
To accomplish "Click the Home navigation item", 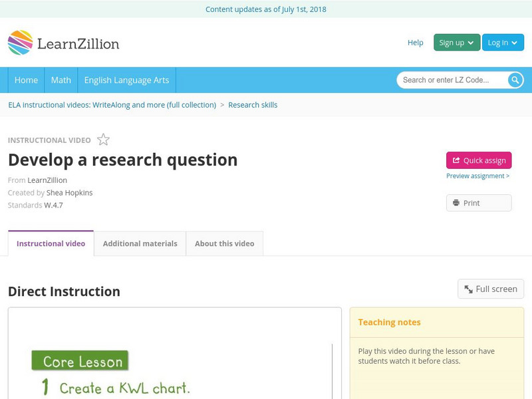I will [x=26, y=80].
